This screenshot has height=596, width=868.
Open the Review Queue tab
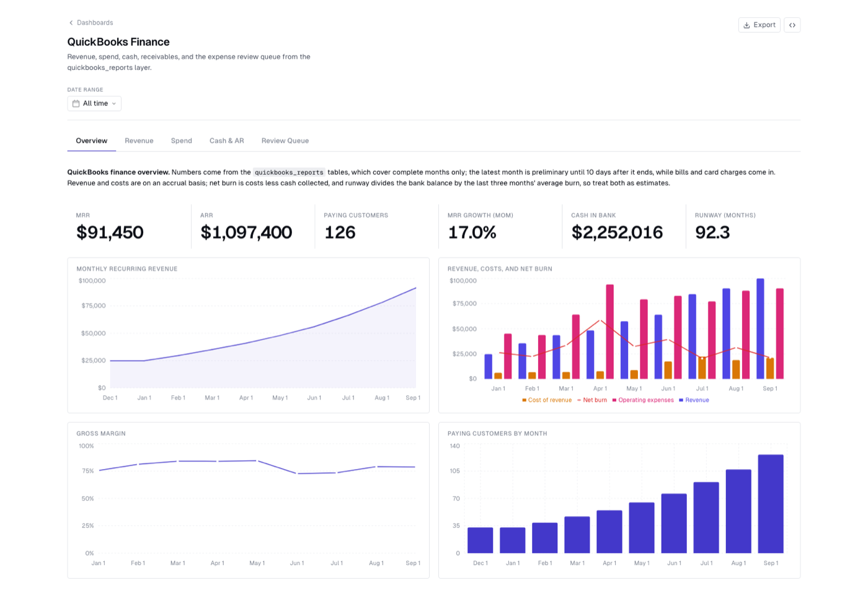coord(285,141)
